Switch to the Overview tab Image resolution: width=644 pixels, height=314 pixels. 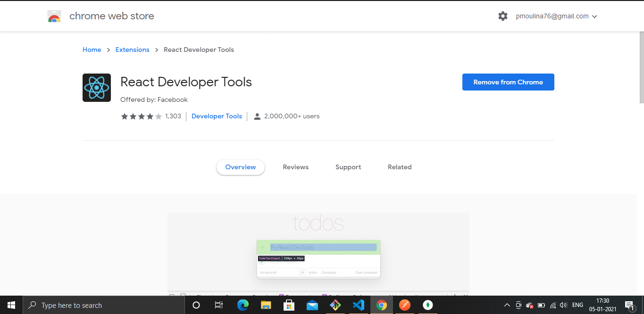pyautogui.click(x=241, y=167)
